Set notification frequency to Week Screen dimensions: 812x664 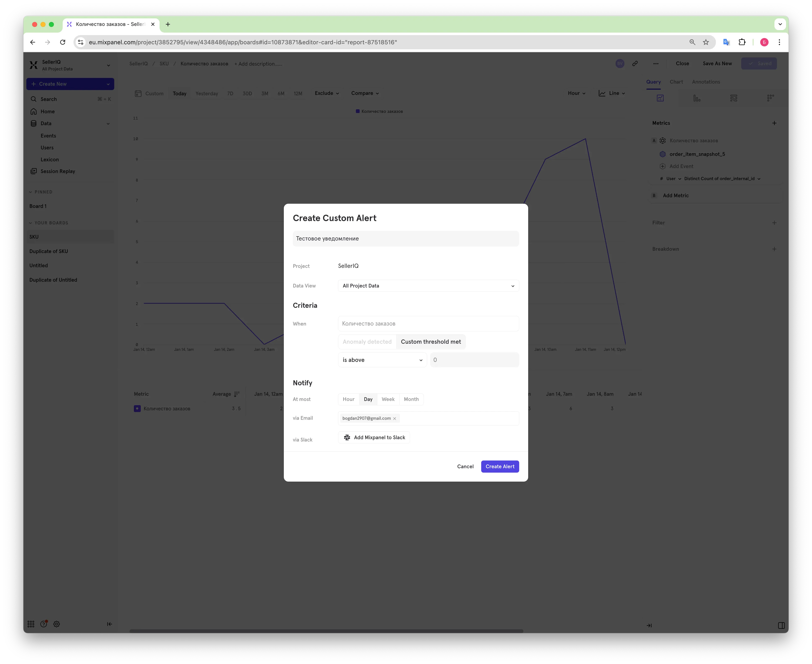388,399
